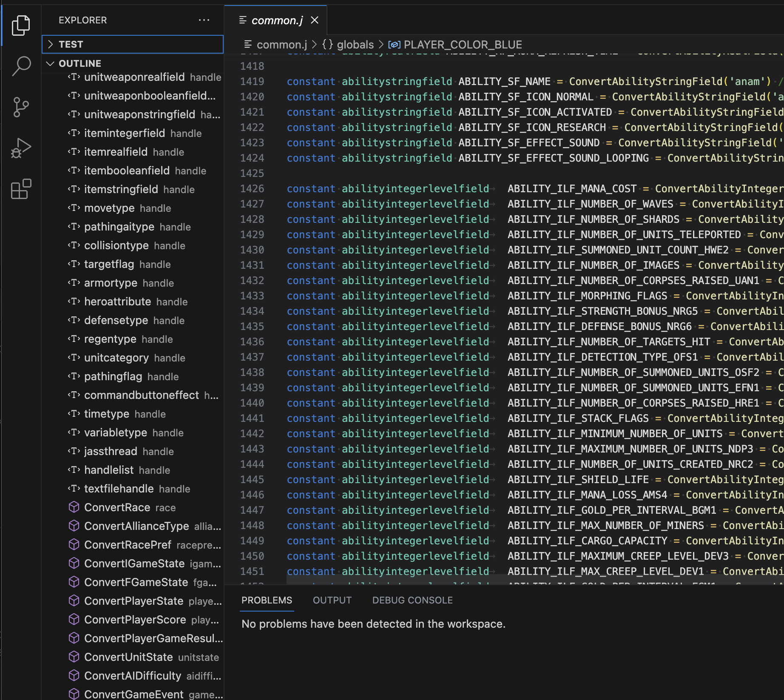Select heroattribute in the outline
The height and width of the screenshot is (700, 784).
118,302
